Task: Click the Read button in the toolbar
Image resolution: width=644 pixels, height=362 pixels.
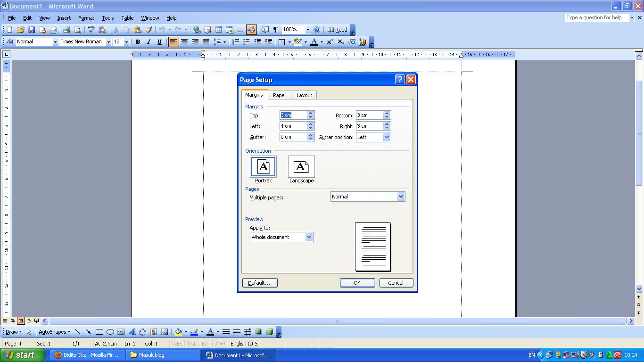Action: 338,30
